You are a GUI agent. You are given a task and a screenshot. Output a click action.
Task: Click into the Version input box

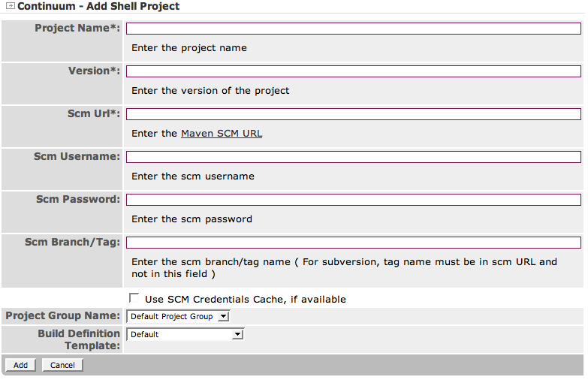353,71
